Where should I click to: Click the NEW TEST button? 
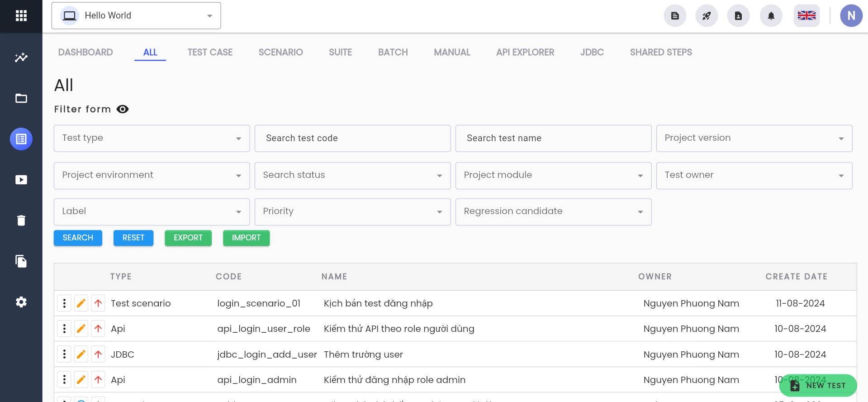[818, 385]
